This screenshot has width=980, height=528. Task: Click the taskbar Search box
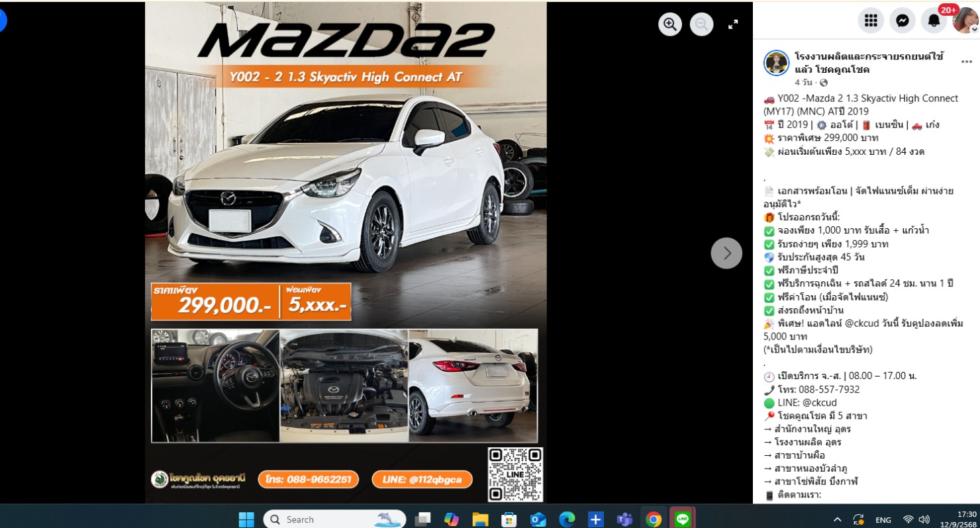coord(334,519)
